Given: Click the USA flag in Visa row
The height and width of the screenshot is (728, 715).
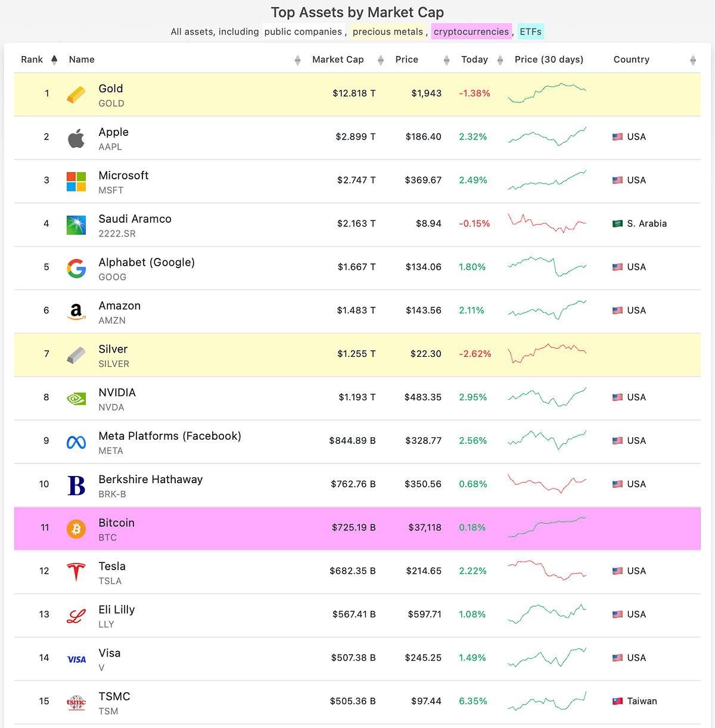Looking at the screenshot, I should [x=618, y=658].
